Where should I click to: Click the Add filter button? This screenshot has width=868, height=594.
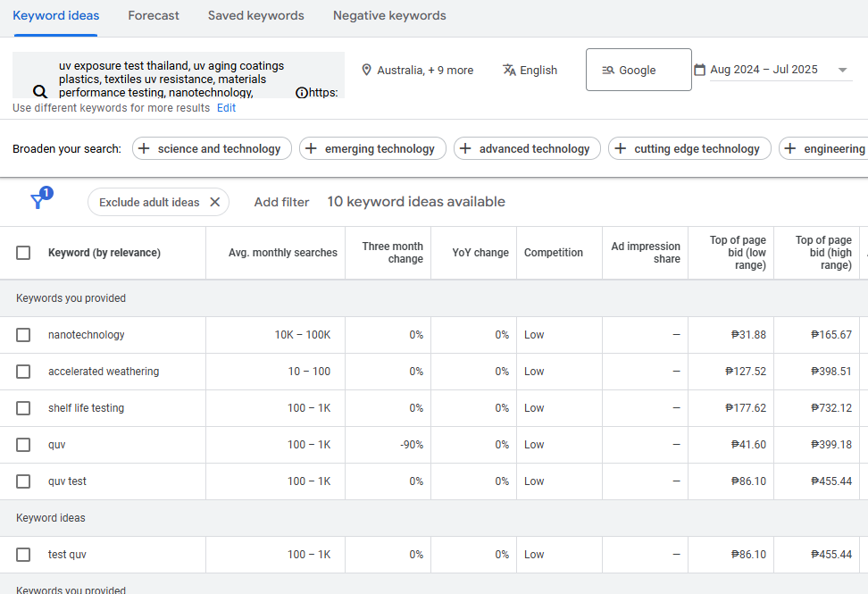(281, 202)
